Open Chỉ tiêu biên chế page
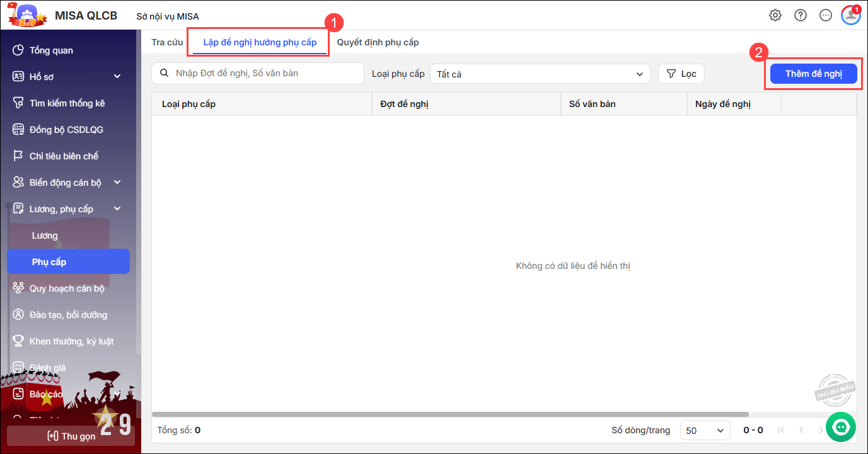Screen dimensions: 868x454 (x=64, y=156)
